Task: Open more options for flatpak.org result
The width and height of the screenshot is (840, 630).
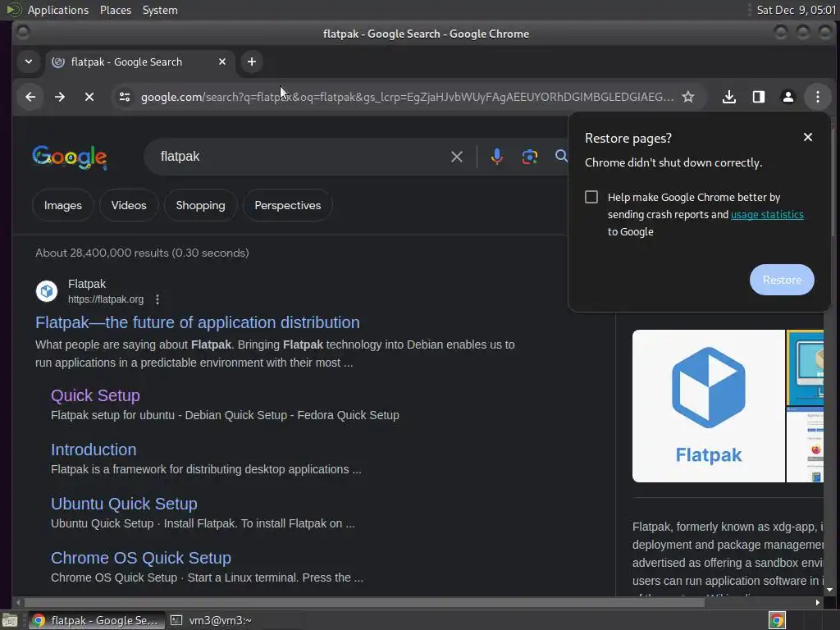Action: coord(157,299)
